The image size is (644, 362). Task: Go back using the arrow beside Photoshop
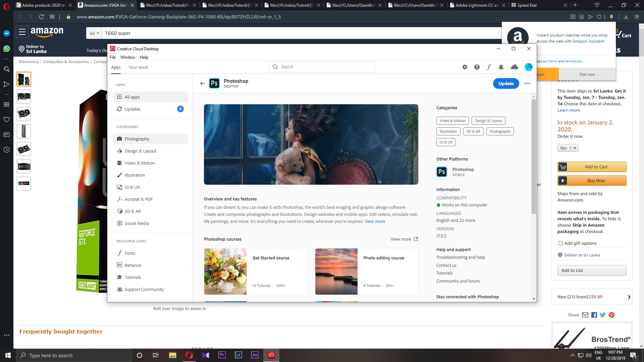[202, 83]
